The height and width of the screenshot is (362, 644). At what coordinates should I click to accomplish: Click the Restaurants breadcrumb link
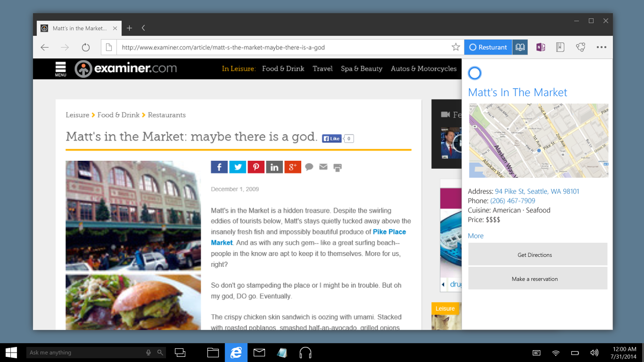(167, 115)
